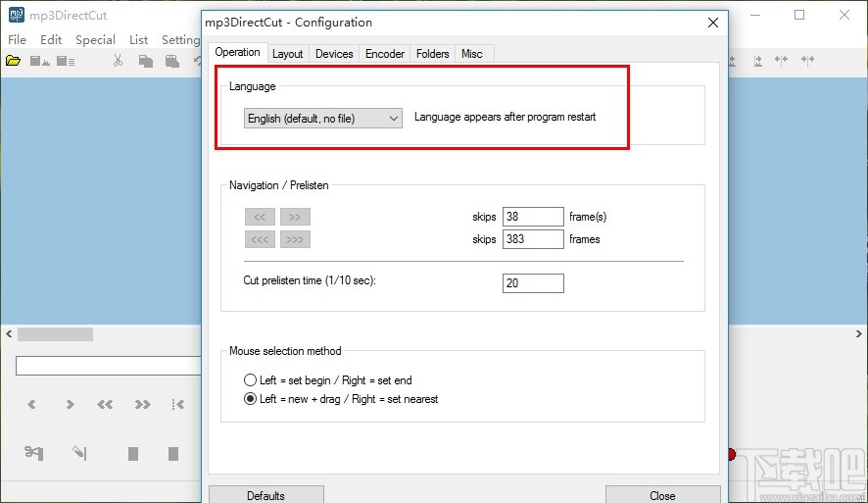Click the single left-arrow navigation button
This screenshot has height=503, width=868.
[x=31, y=404]
